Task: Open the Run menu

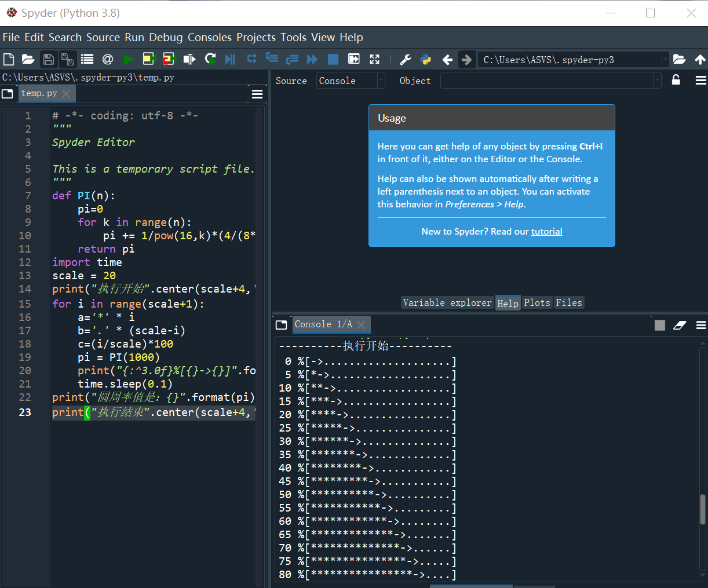Action: [134, 37]
